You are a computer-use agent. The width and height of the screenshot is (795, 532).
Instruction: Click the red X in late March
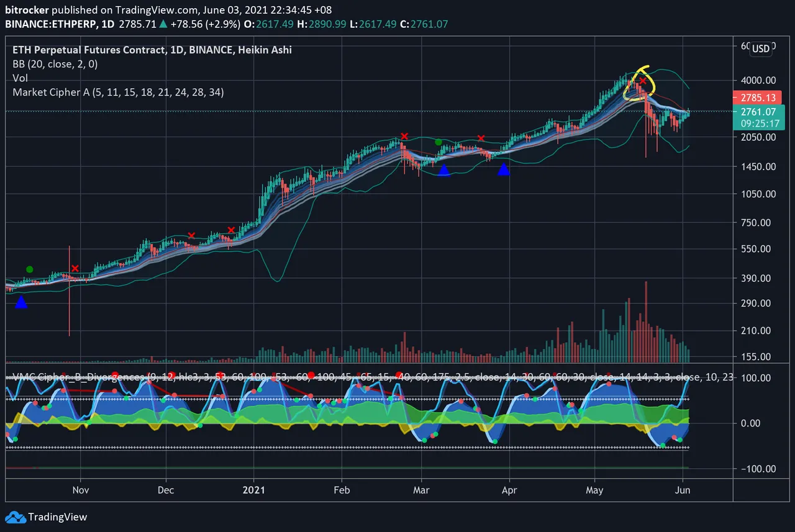tap(481, 138)
